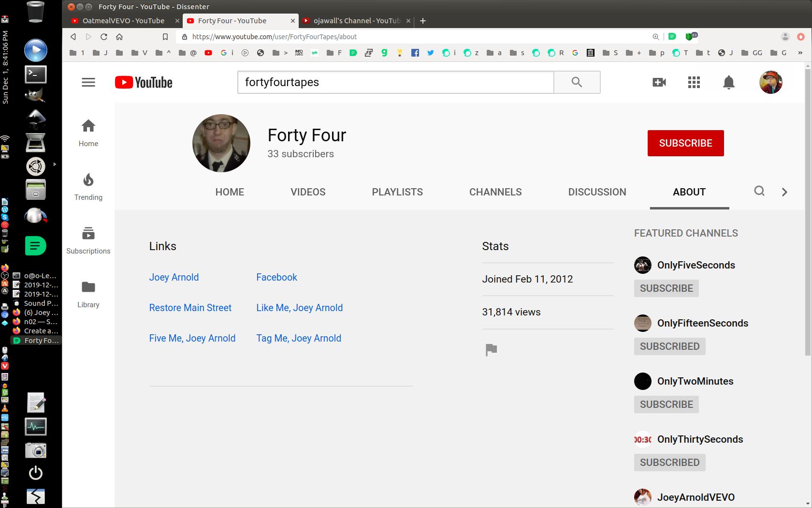Open the OnlyTwoMinutes featured channel
This screenshot has width=812, height=508.
pyautogui.click(x=695, y=381)
